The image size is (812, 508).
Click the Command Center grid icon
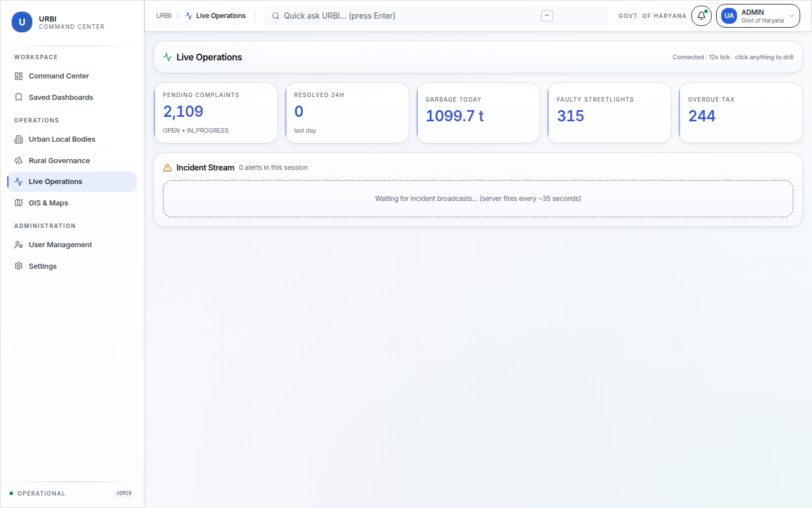point(19,76)
